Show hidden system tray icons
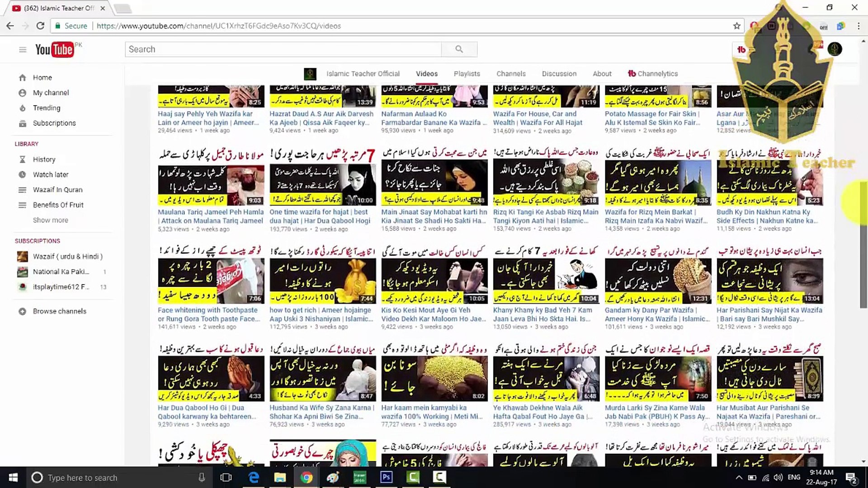The image size is (868, 488). coord(739,478)
